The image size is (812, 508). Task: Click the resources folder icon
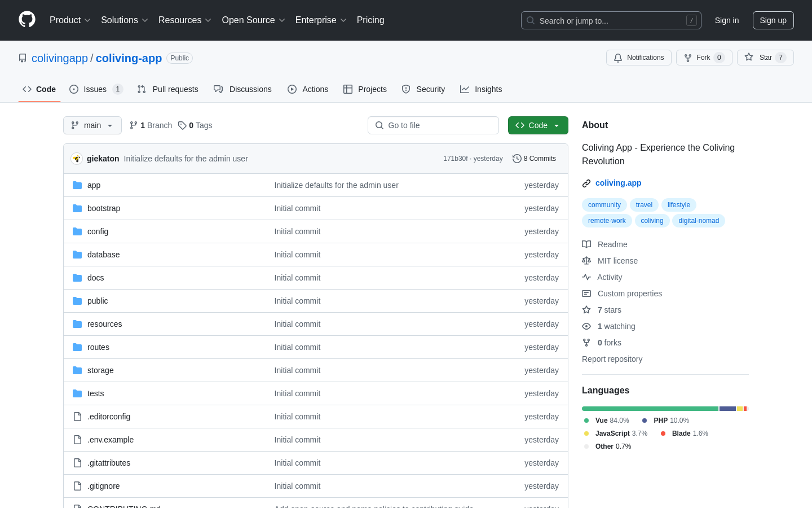pos(77,324)
